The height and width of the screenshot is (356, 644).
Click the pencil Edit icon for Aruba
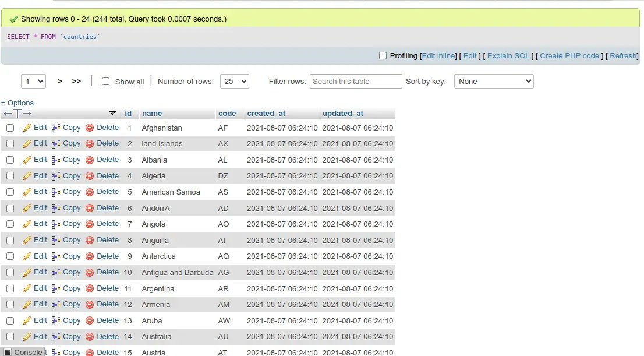(x=27, y=320)
